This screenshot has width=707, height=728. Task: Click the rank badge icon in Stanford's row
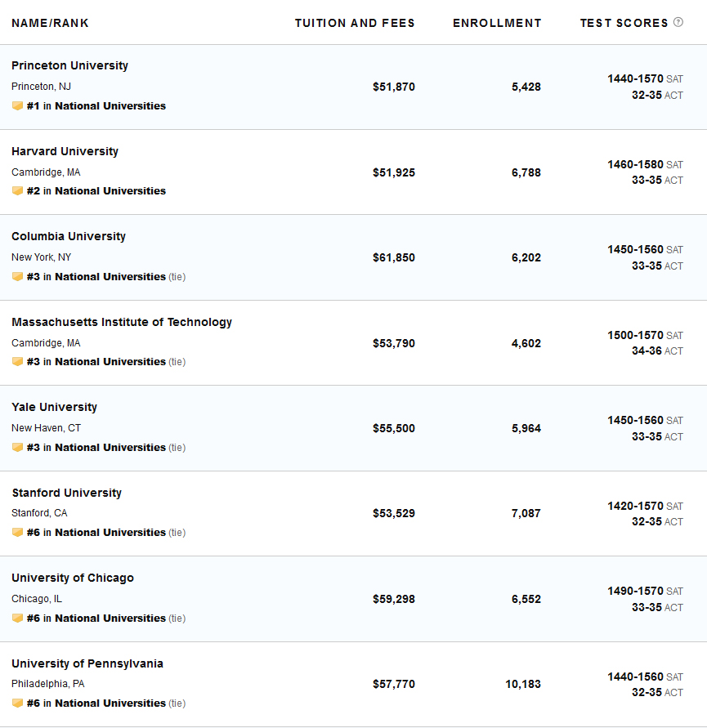(17, 533)
